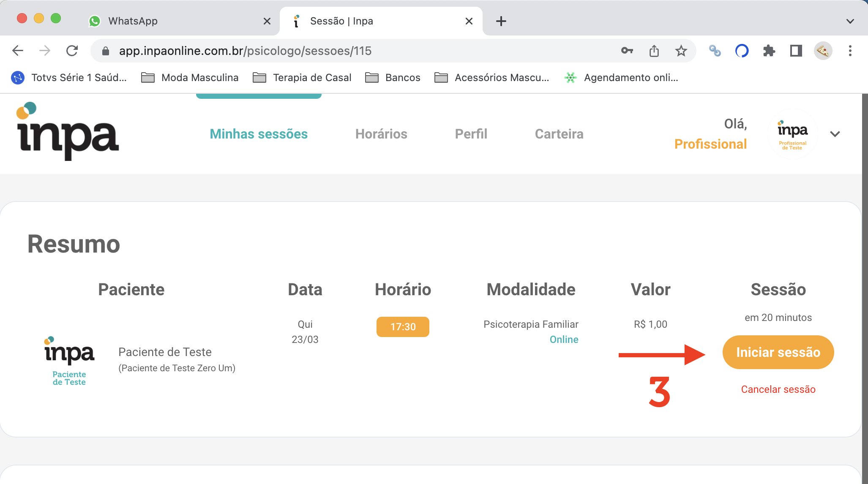Click the Paciente de Teste avatar

[69, 361]
